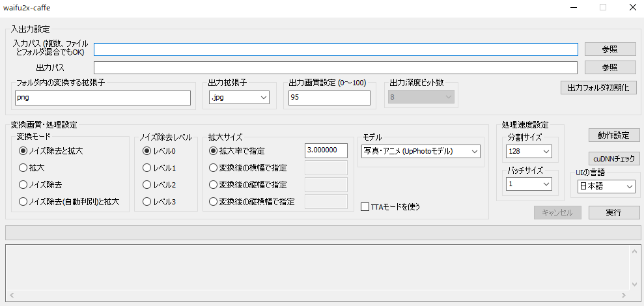Image resolution: width=644 pixels, height=306 pixels.
Task: Click 実行 to start conversion
Action: coord(613,213)
